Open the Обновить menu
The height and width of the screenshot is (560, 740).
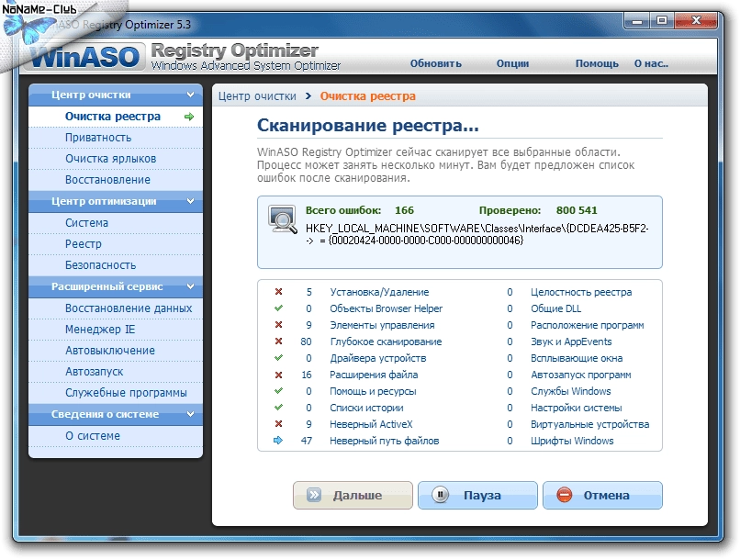(435, 63)
